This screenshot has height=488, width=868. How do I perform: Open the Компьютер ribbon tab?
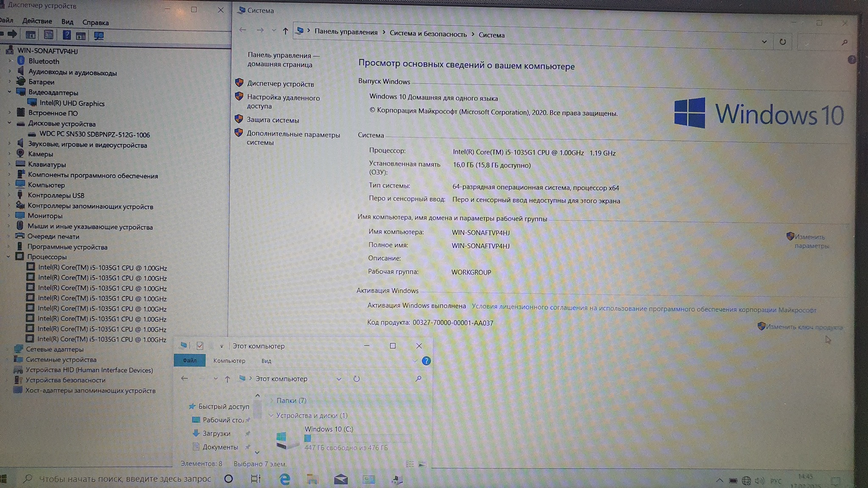229,361
